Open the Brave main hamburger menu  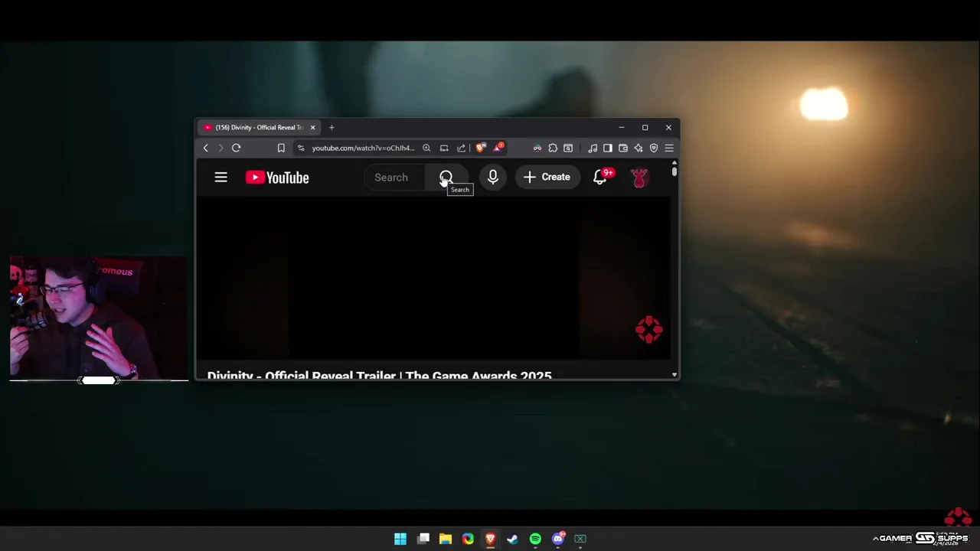click(669, 148)
